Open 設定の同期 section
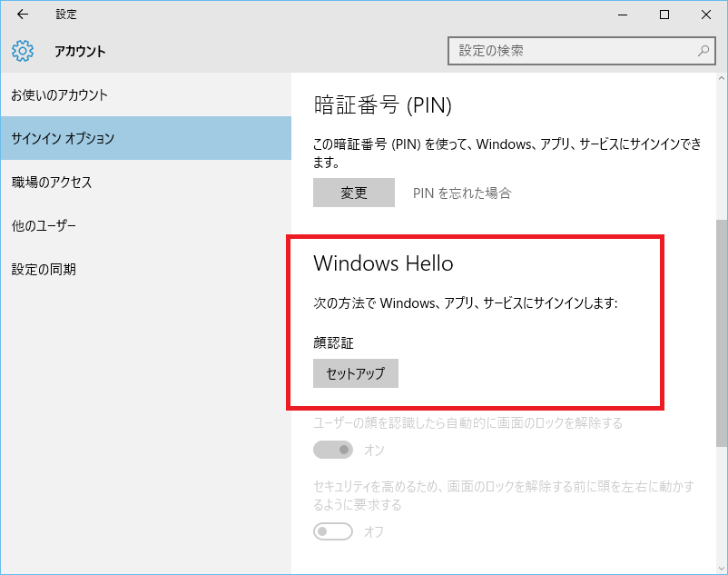Image resolution: width=728 pixels, height=575 pixels. coord(146,270)
